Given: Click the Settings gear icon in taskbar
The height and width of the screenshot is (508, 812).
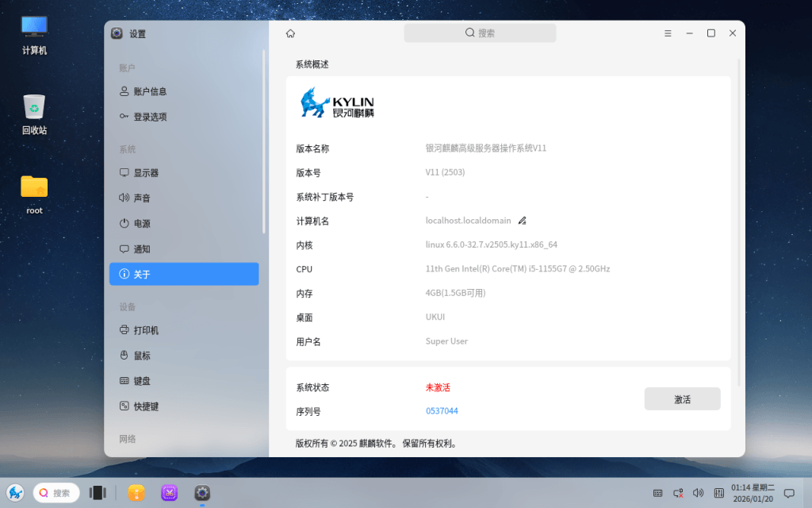Looking at the screenshot, I should pos(202,492).
